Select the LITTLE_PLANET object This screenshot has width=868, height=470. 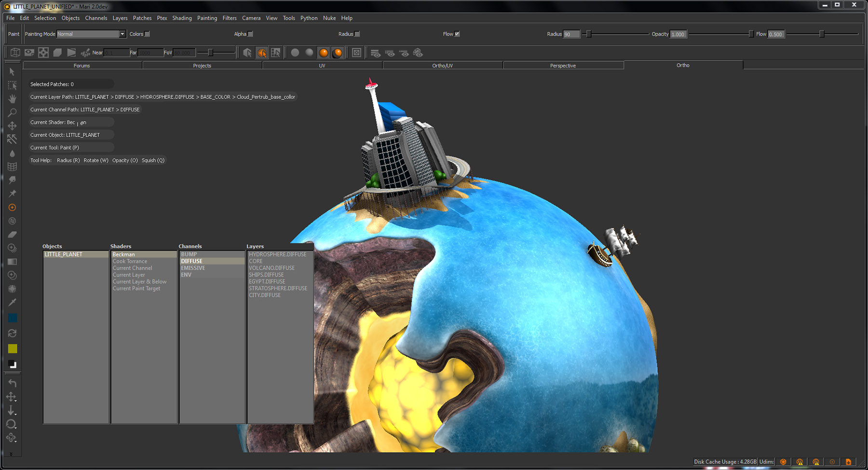76,254
